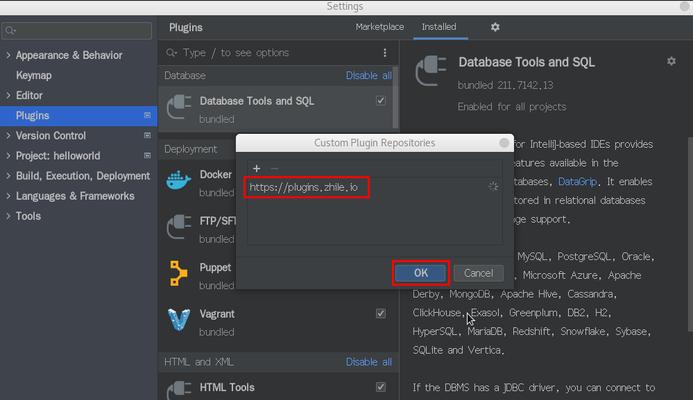Viewport: 693px width, 400px height.
Task: Select the Vagrant plugin name
Action: (217, 314)
